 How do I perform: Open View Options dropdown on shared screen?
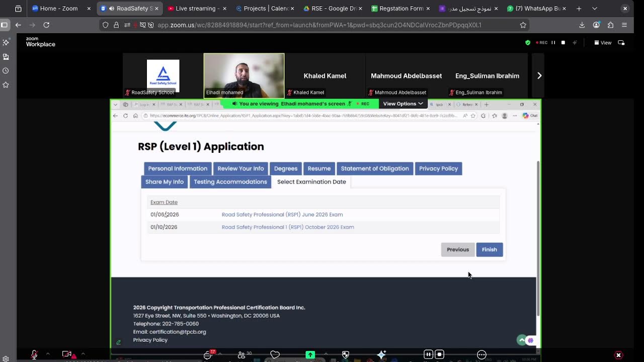click(x=403, y=104)
